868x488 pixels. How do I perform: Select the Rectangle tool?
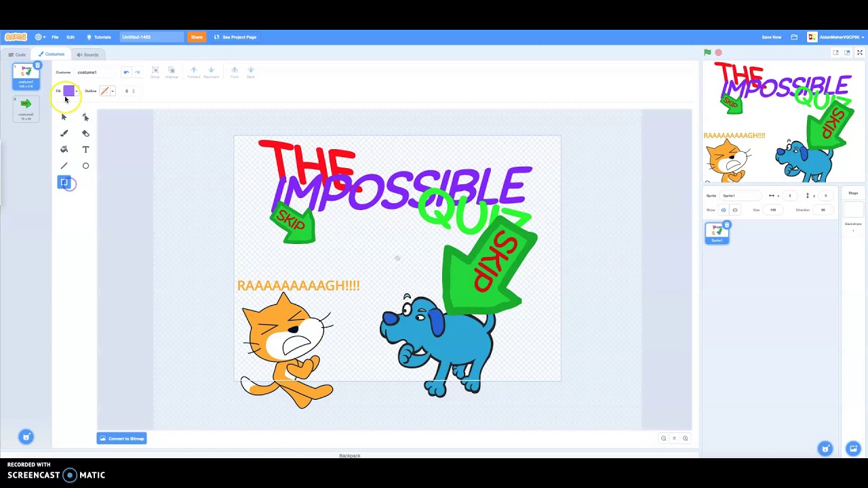(64, 182)
